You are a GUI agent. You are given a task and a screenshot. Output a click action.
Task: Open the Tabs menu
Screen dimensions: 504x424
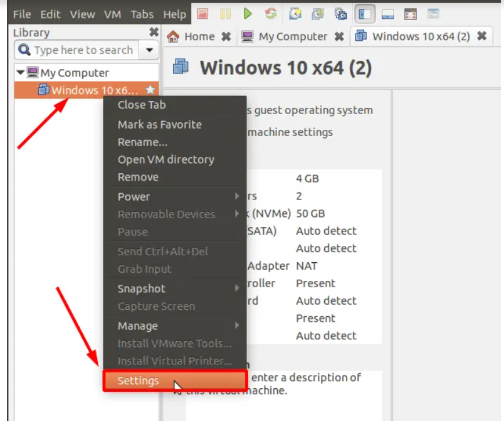(142, 14)
